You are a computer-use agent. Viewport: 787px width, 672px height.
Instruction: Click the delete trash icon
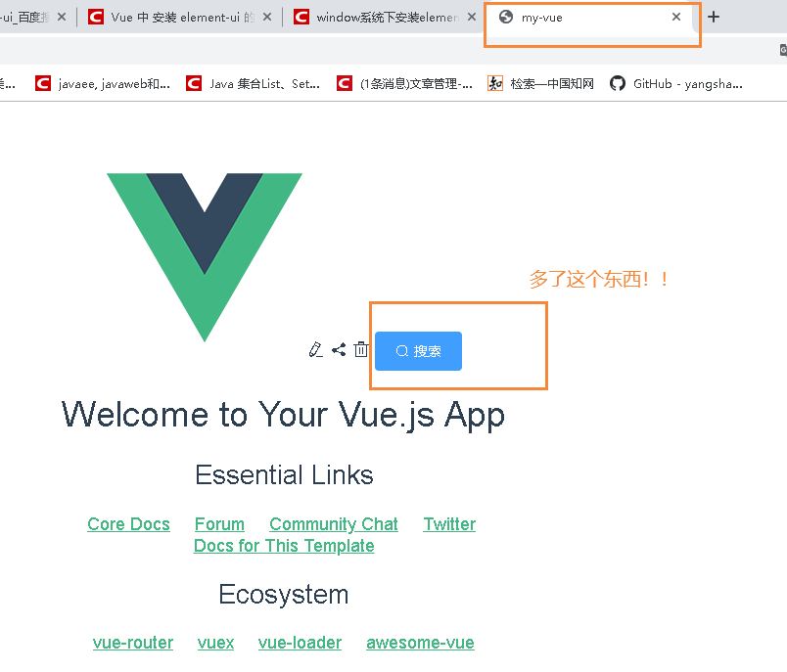click(x=361, y=349)
